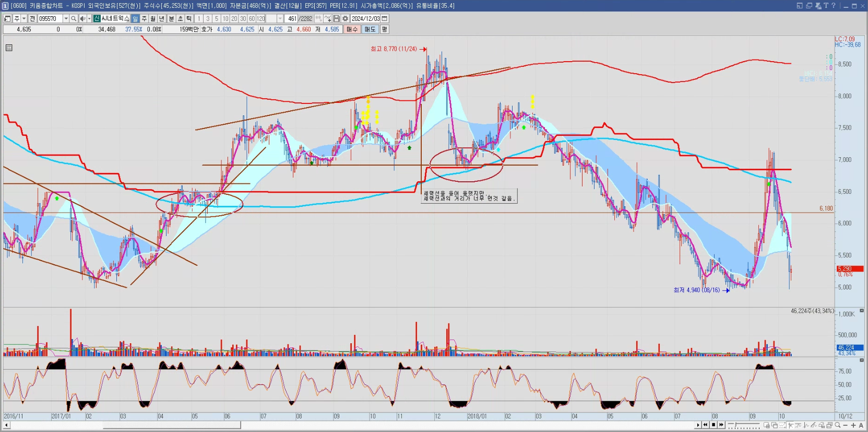
Task: Click the bar count field 461
Action: click(291, 18)
